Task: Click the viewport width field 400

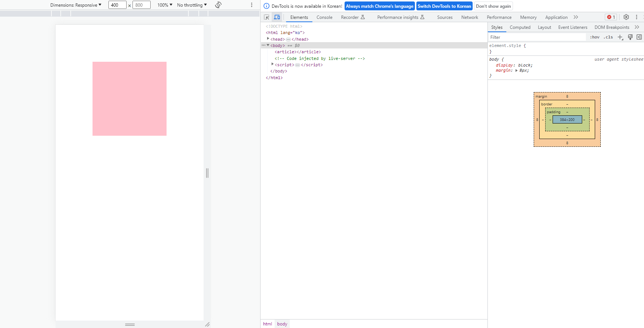Action: (117, 5)
